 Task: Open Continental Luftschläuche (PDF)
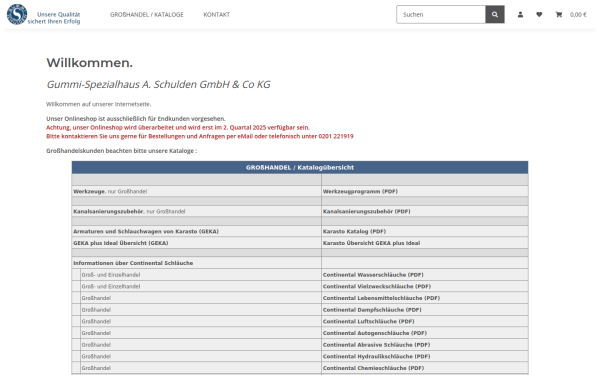pyautogui.click(x=368, y=321)
